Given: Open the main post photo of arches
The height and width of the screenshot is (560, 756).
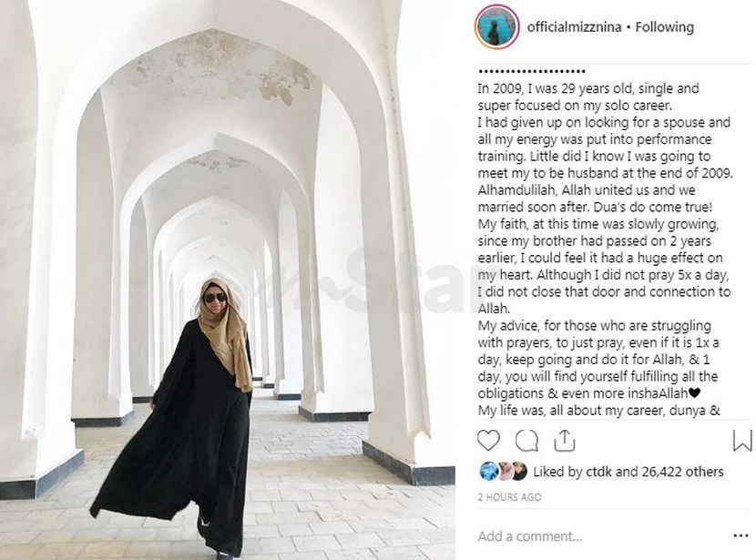Looking at the screenshot, I should coord(228,280).
